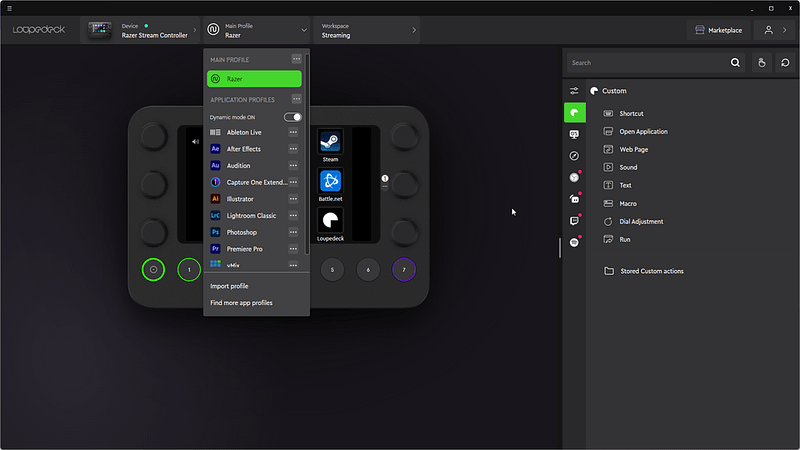Choose the Open Application action
This screenshot has width=800, height=450.
[x=635, y=131]
